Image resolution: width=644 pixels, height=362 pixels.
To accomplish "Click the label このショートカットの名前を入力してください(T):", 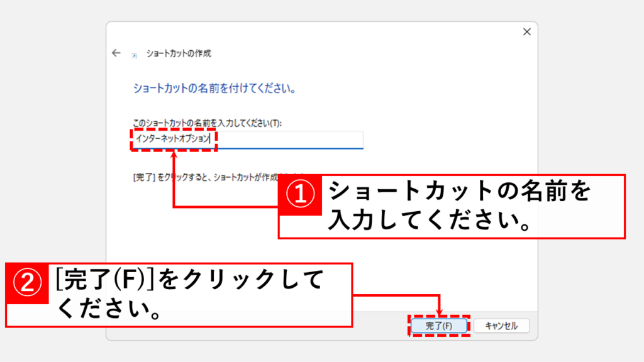I will (x=207, y=123).
